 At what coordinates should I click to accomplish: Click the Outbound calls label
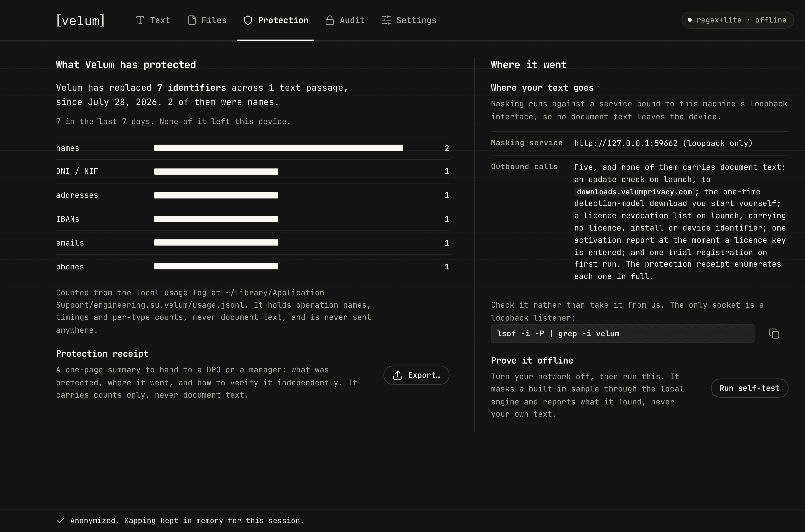pos(524,167)
